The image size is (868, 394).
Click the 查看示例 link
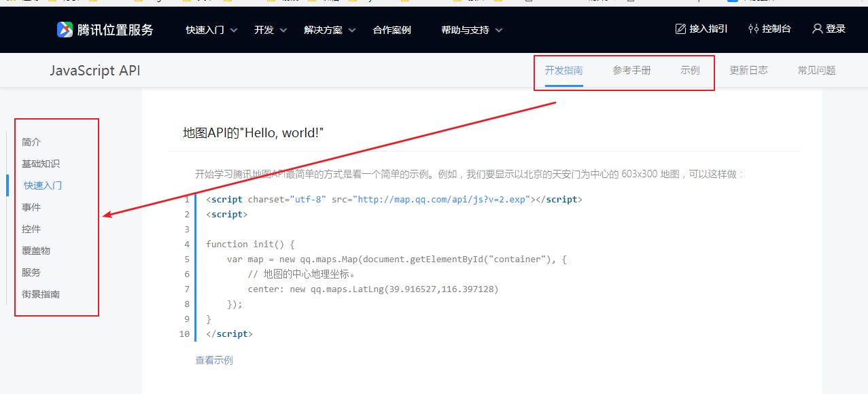214,360
